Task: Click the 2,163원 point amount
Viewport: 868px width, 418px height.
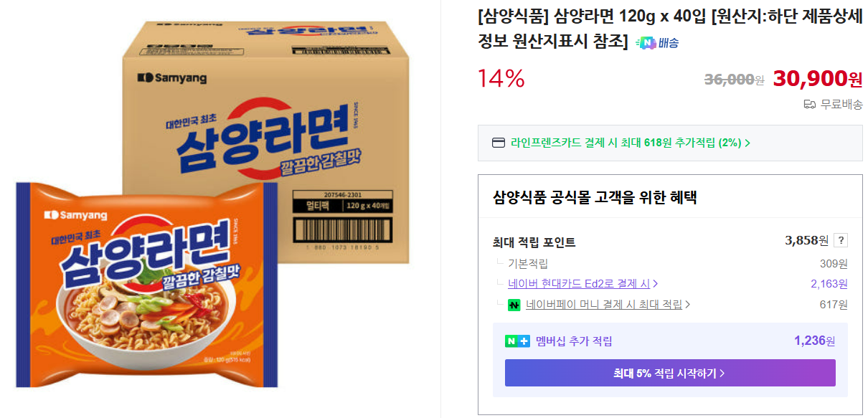Action: pyautogui.click(x=829, y=284)
